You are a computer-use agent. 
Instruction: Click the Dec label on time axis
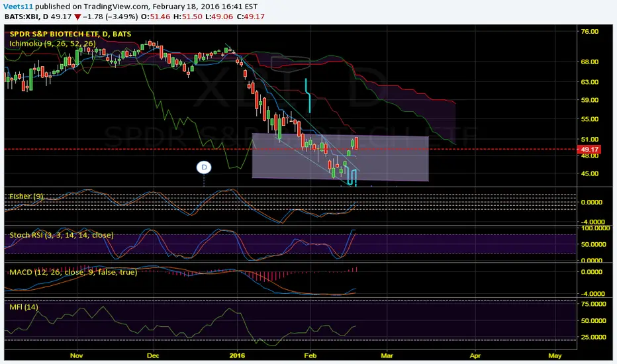tap(153, 356)
